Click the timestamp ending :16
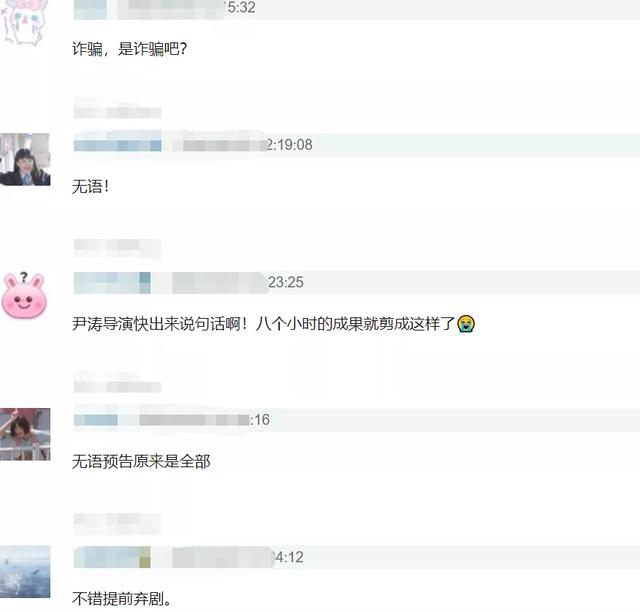 tap(260, 420)
